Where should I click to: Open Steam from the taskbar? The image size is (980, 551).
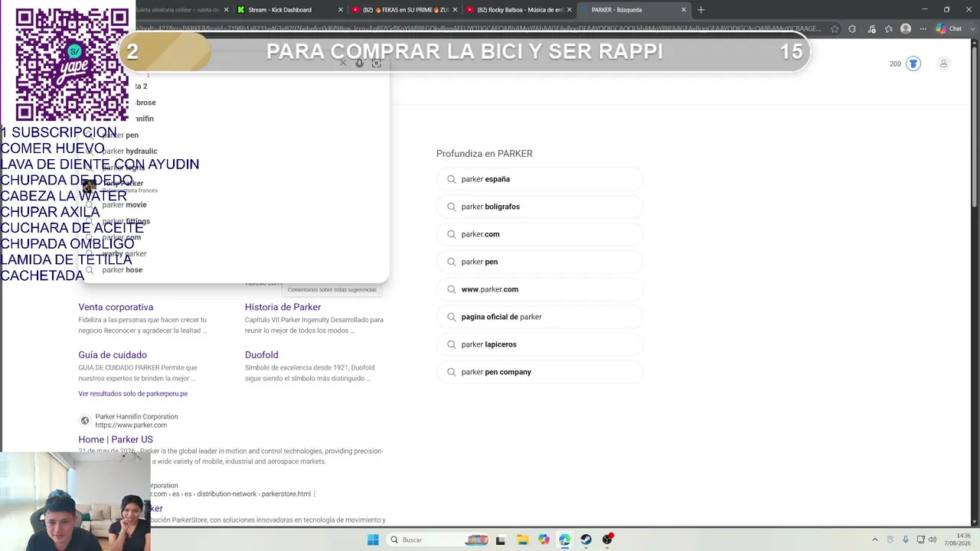click(586, 540)
